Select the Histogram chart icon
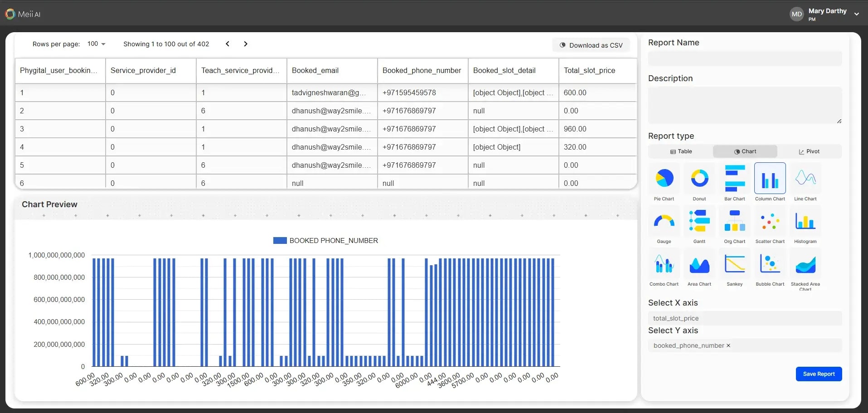Screen dimensions: 868x413 click(805, 221)
